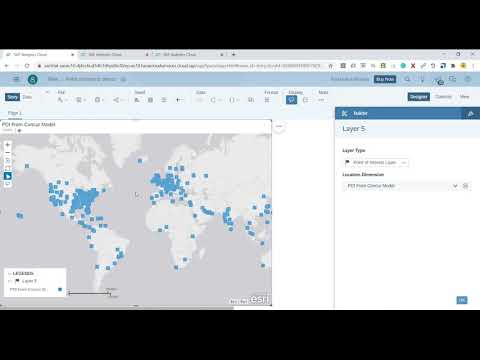480x360 pixels.
Task: Click the table icon in Insert group
Action: pyautogui.click(x=151, y=100)
